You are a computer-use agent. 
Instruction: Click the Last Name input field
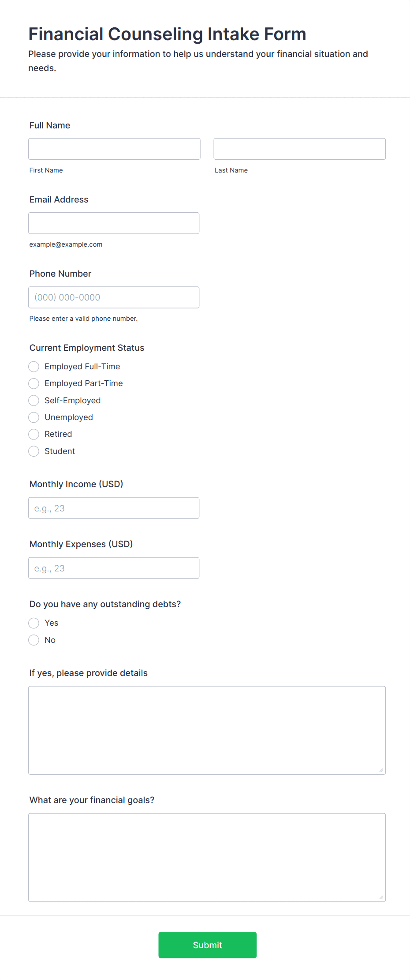coord(299,149)
